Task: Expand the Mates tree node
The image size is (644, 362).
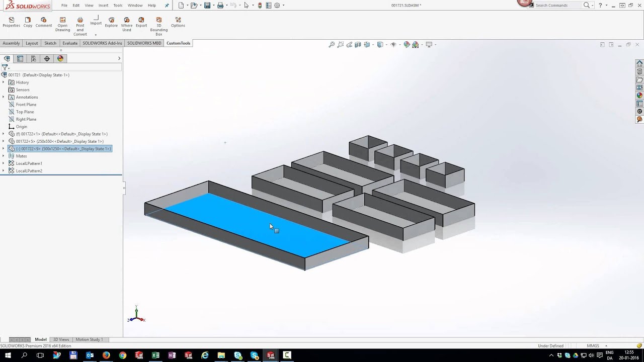Action: [4, 156]
